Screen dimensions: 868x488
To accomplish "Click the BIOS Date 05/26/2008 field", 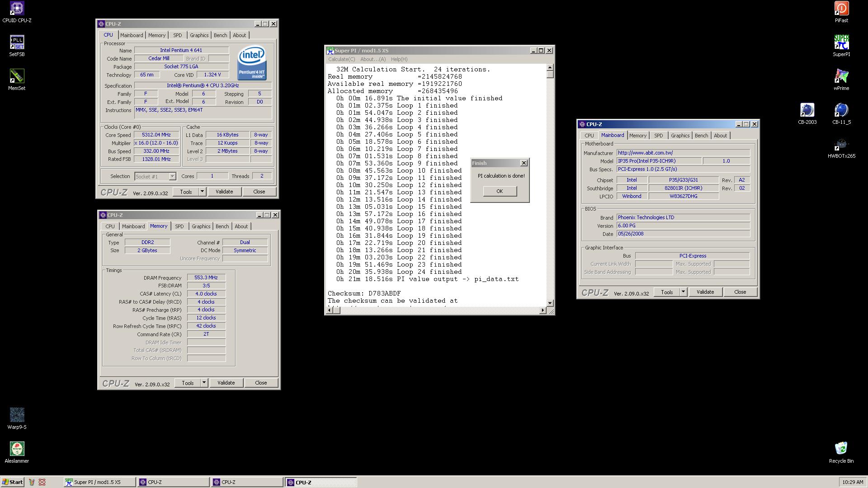I will coord(683,234).
